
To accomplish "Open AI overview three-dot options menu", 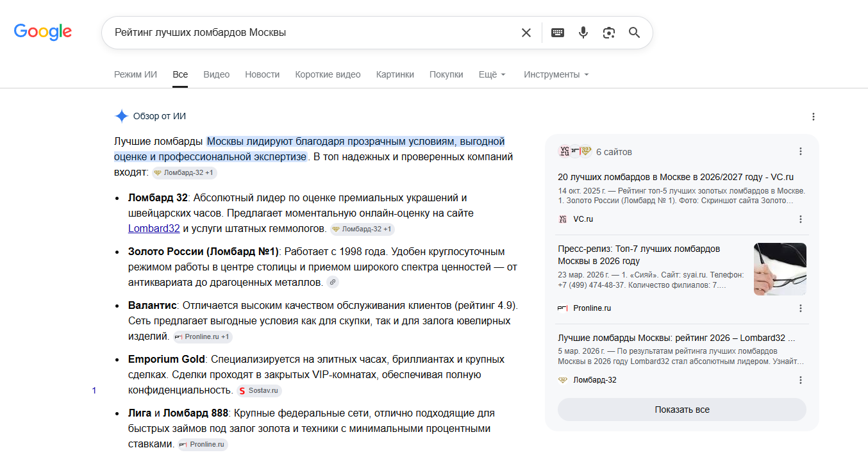I will click(814, 117).
